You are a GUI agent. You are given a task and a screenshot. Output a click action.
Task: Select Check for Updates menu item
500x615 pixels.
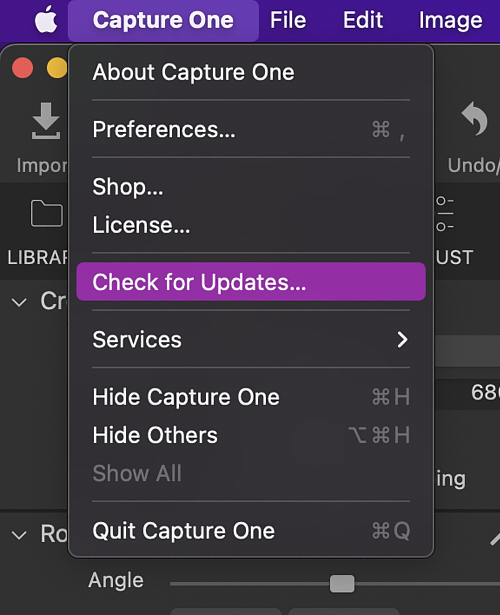251,282
